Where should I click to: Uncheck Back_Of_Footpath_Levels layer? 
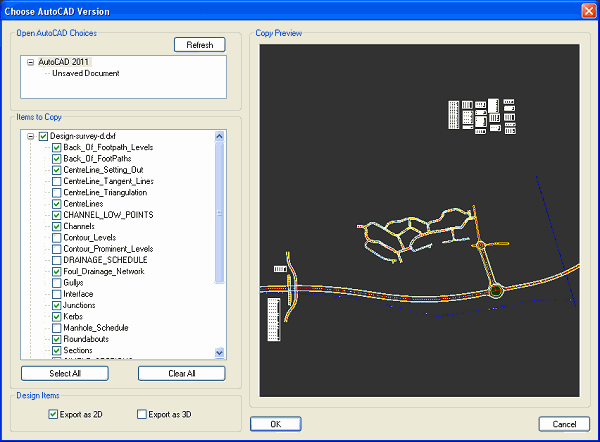click(57, 147)
